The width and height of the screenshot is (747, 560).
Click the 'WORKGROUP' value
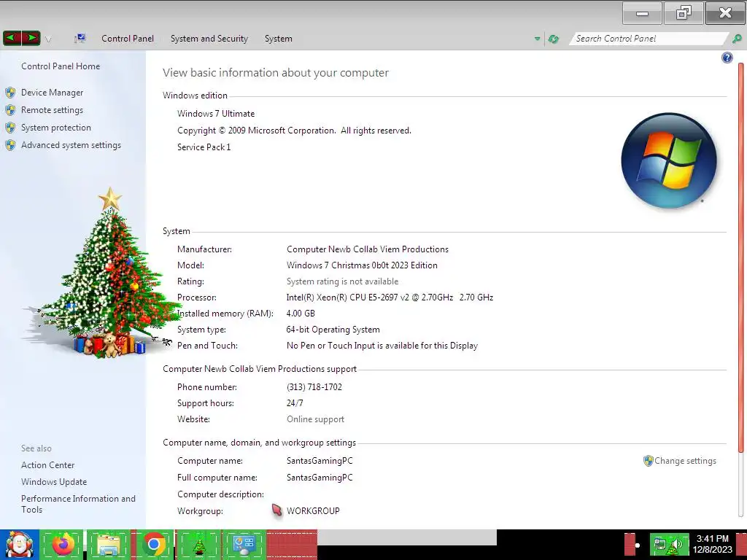(x=313, y=511)
